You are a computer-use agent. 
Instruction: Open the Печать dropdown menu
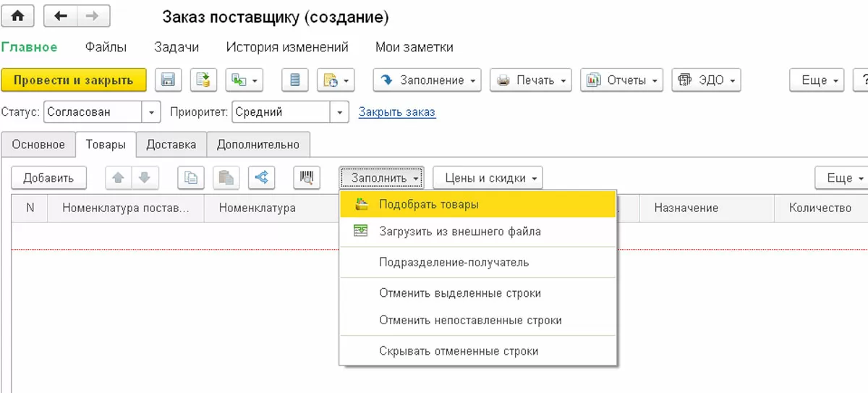tap(531, 80)
